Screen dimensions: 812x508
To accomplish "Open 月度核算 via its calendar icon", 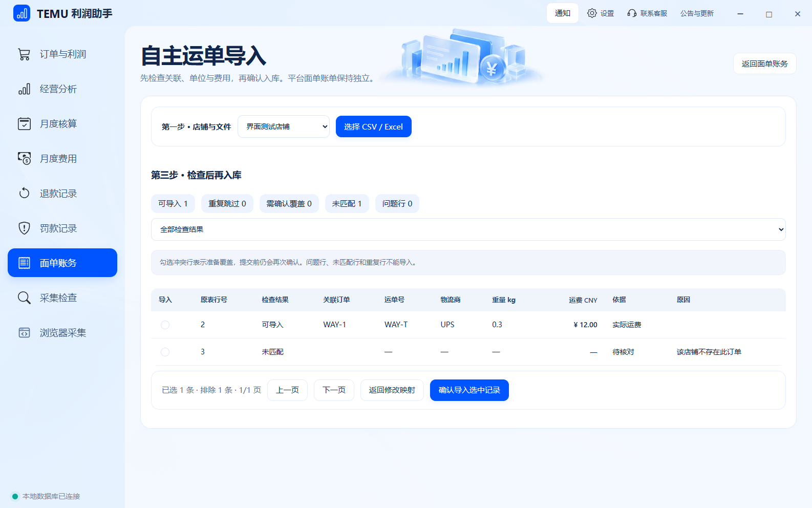I will pos(24,124).
